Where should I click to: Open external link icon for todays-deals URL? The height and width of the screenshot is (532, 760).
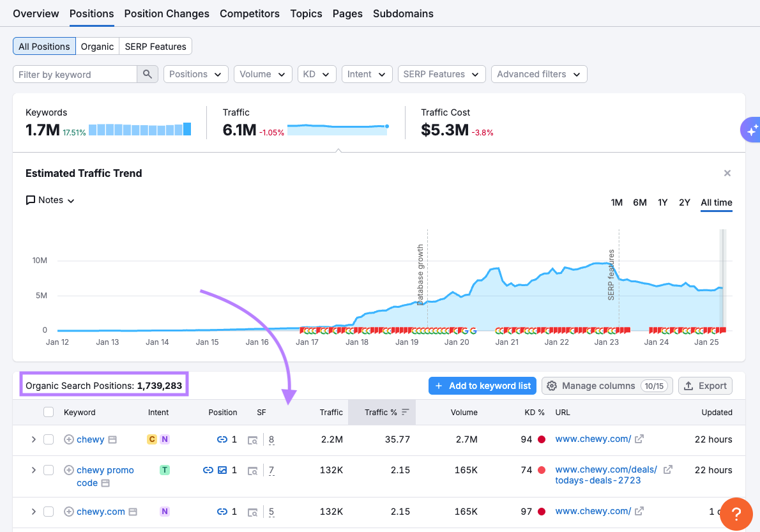click(x=668, y=470)
